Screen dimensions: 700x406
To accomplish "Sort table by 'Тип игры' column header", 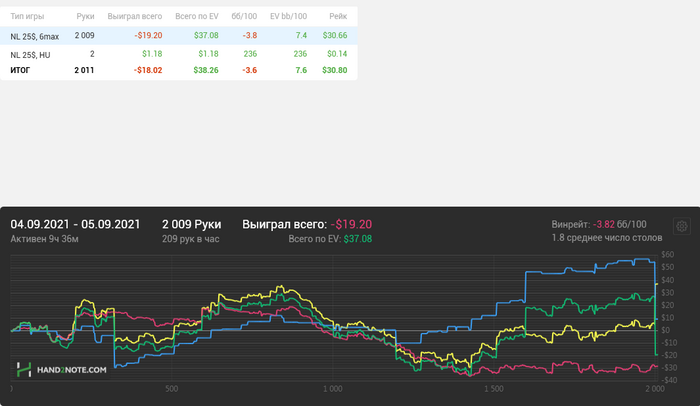I will click(27, 16).
